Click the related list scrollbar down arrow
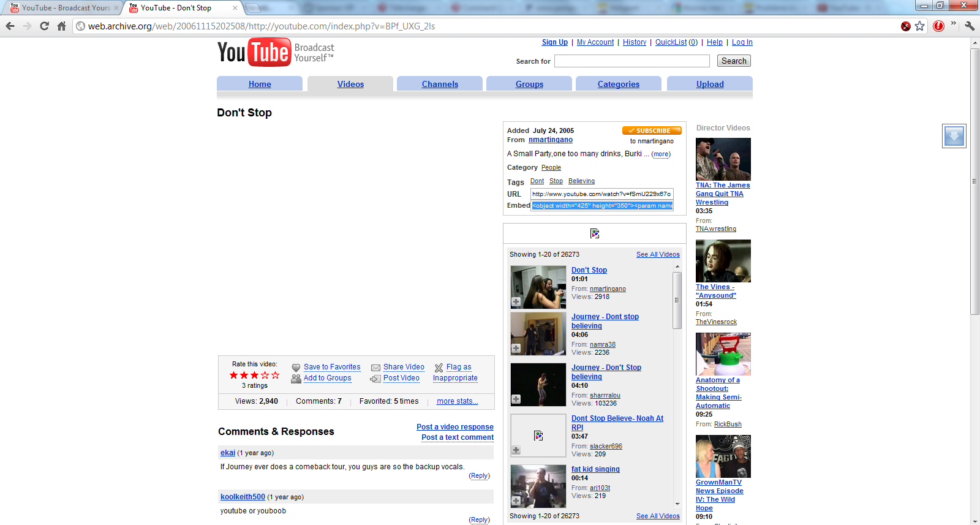Screen dimensions: 980x525 677,504
